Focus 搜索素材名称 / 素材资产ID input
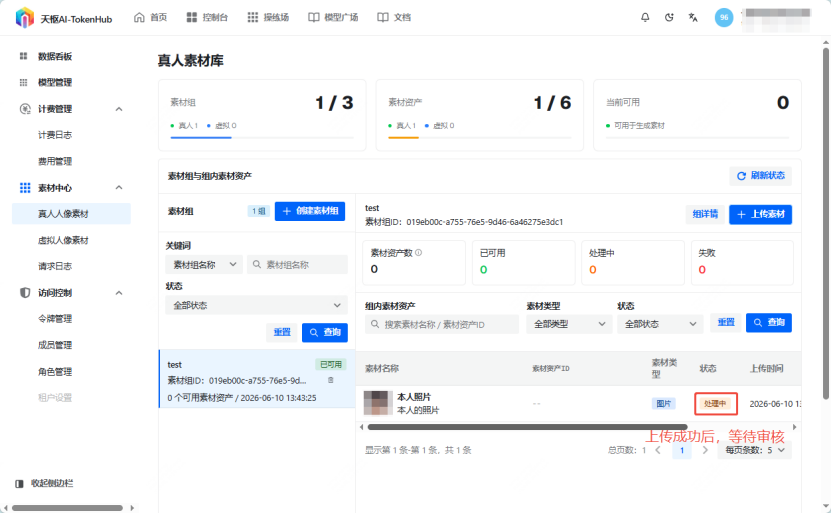The height and width of the screenshot is (513, 831). [x=441, y=324]
